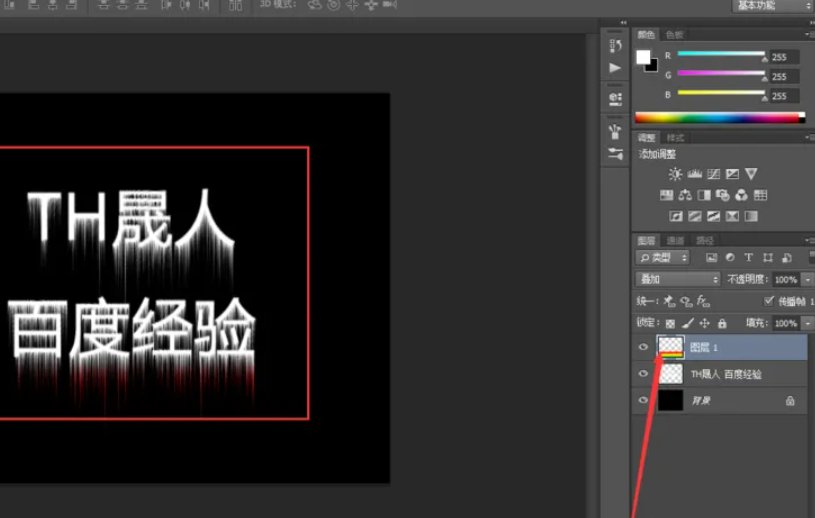Open the History panel icon
This screenshot has width=815, height=518.
pyautogui.click(x=615, y=46)
